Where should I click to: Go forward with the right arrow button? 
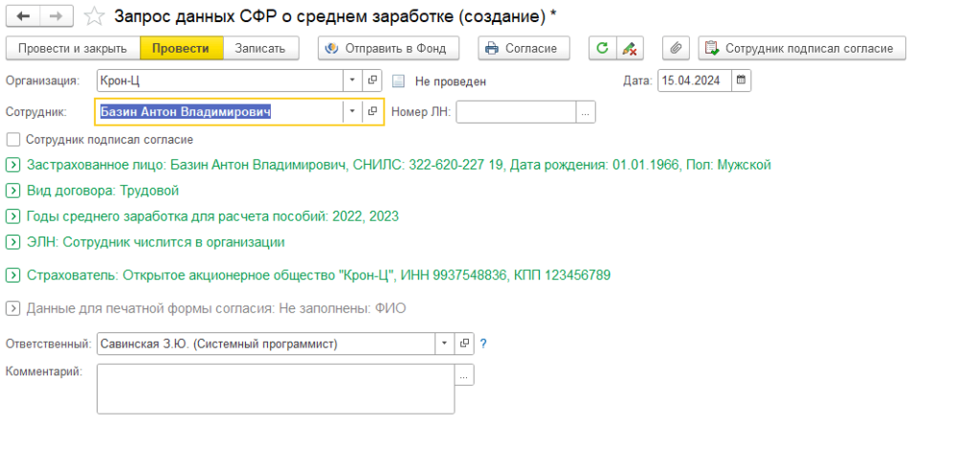(x=56, y=16)
